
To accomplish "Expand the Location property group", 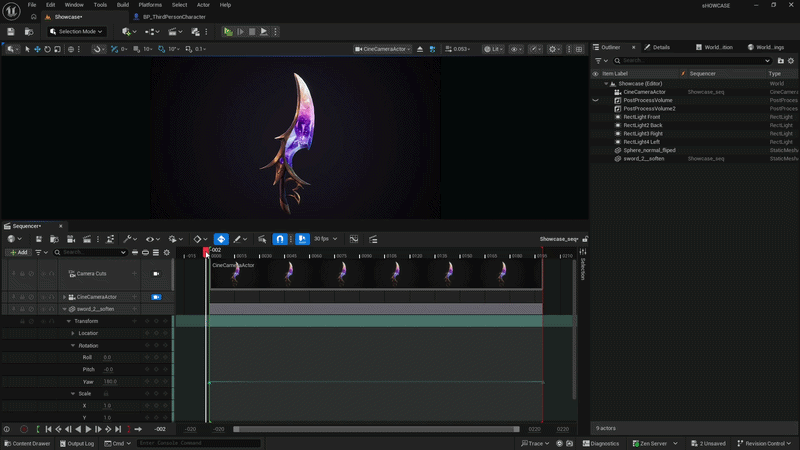I will click(x=73, y=334).
